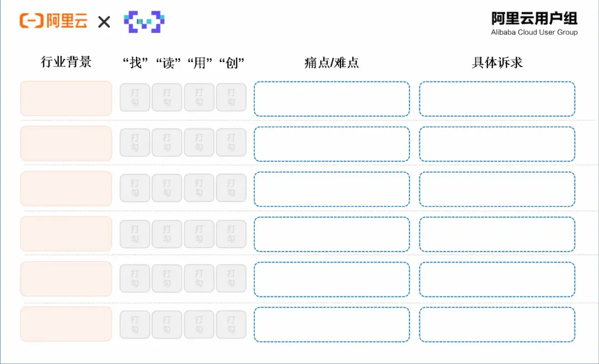Click the 痛点/难点 column header

pos(332,63)
